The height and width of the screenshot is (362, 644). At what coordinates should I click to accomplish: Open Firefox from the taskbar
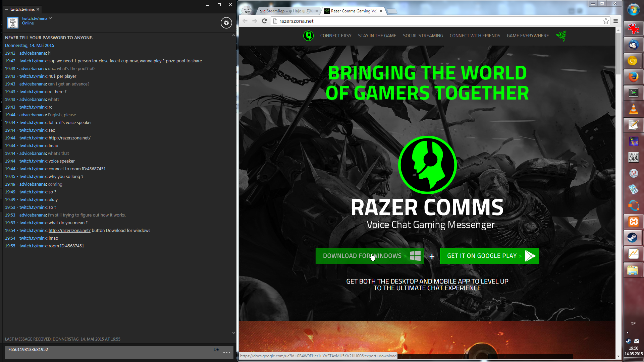(633, 77)
